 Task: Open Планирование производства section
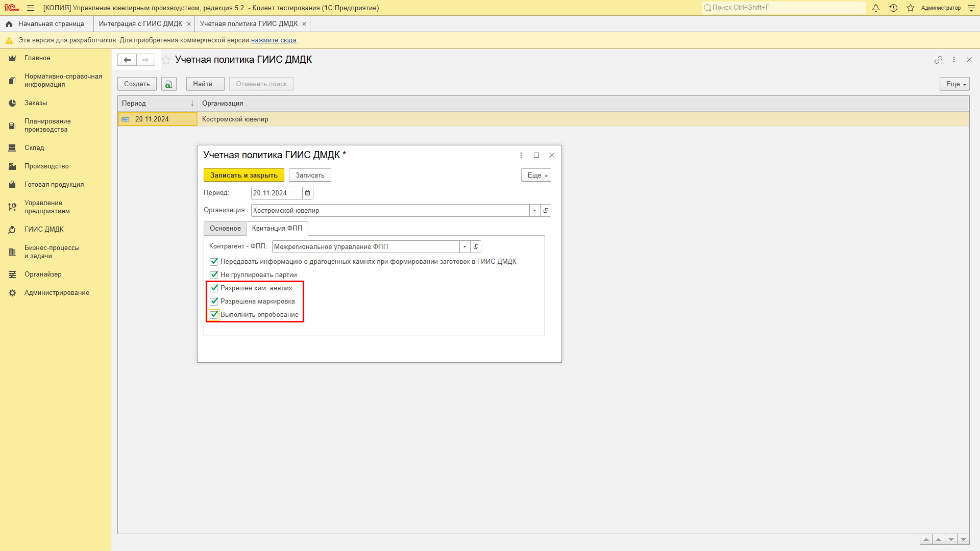pos(47,126)
